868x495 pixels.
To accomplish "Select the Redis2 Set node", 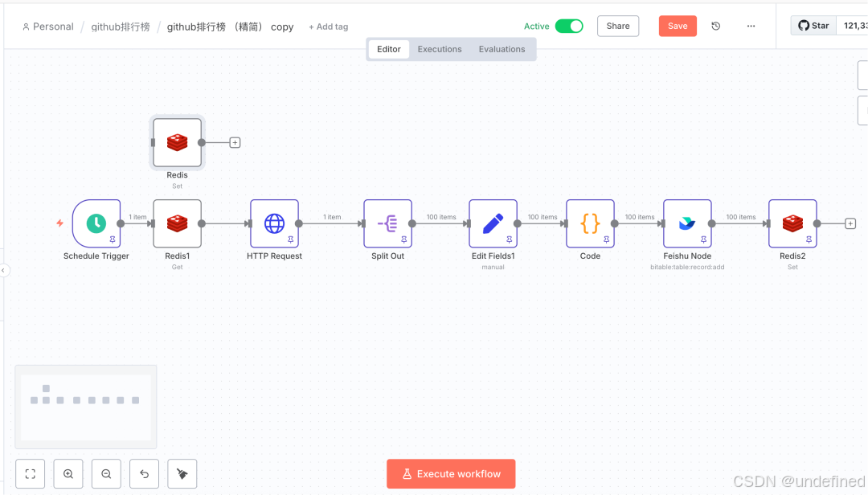I will 792,223.
